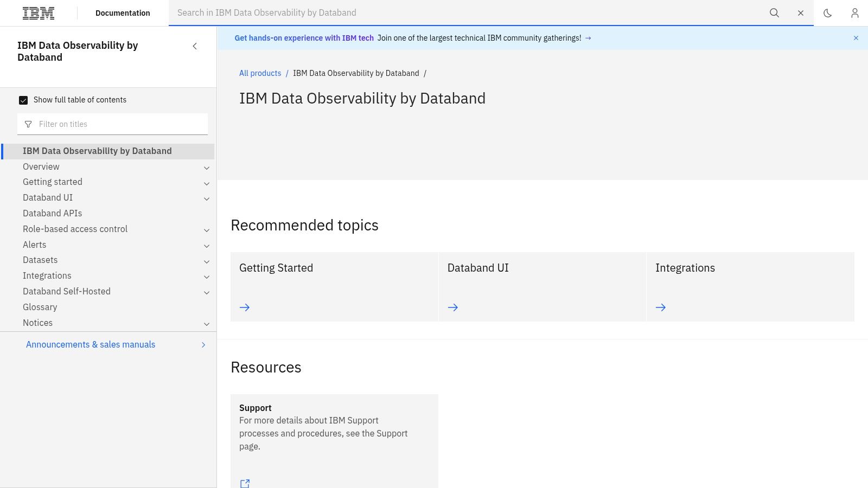Image resolution: width=868 pixels, height=488 pixels.
Task: Click the Getting Started card title
Action: tap(276, 268)
